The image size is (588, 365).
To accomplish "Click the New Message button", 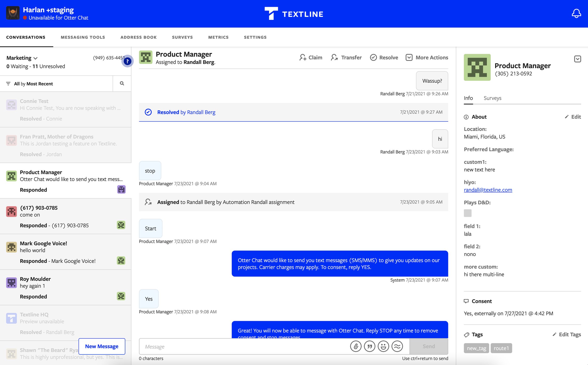I will tap(102, 346).
